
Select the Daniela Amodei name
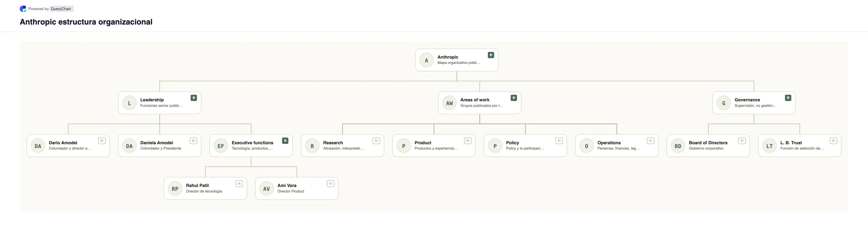[x=157, y=143]
